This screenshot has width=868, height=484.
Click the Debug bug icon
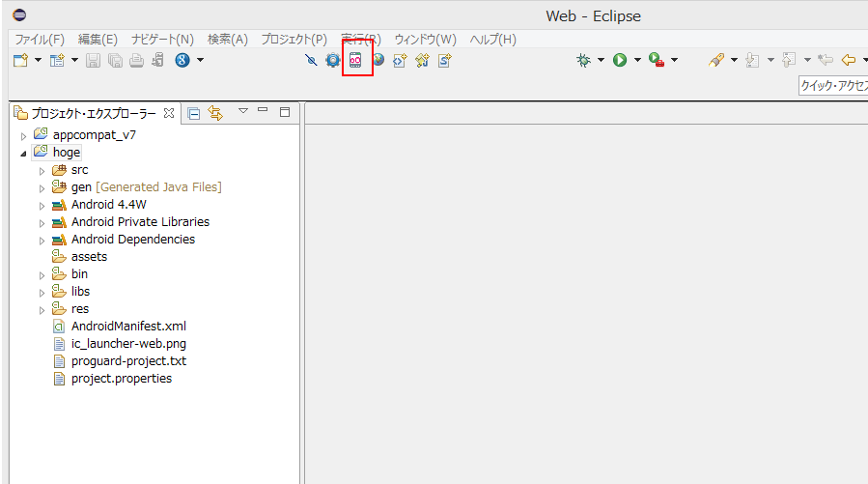(x=583, y=60)
